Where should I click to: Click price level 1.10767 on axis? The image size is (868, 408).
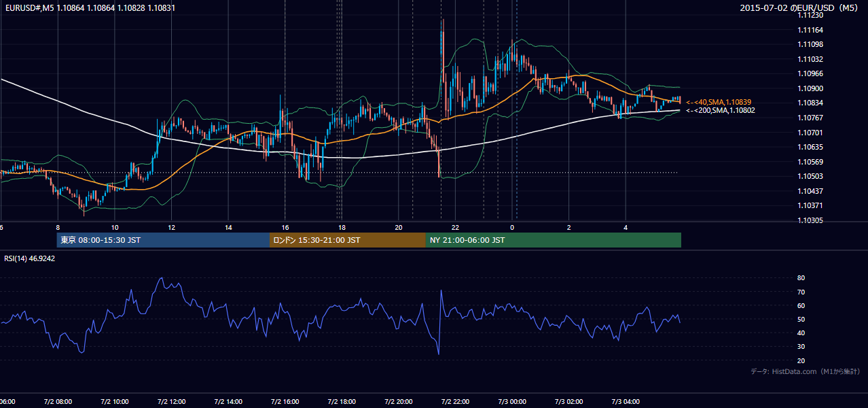(x=810, y=118)
